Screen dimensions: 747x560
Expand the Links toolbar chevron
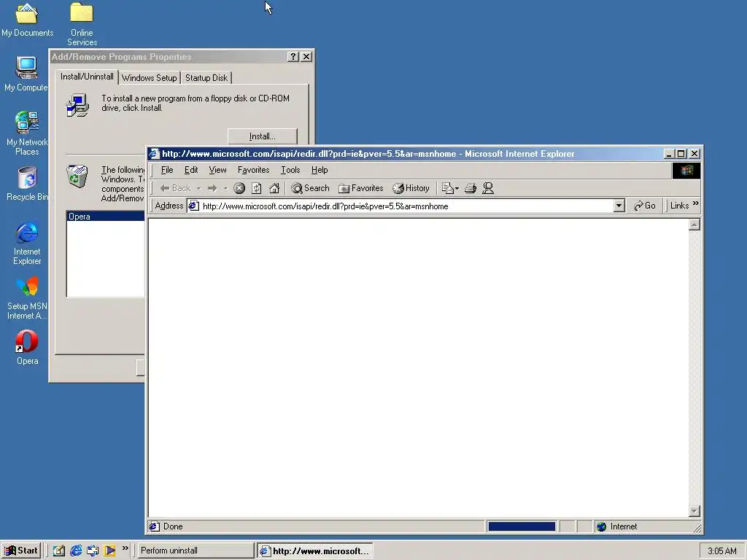pyautogui.click(x=695, y=204)
